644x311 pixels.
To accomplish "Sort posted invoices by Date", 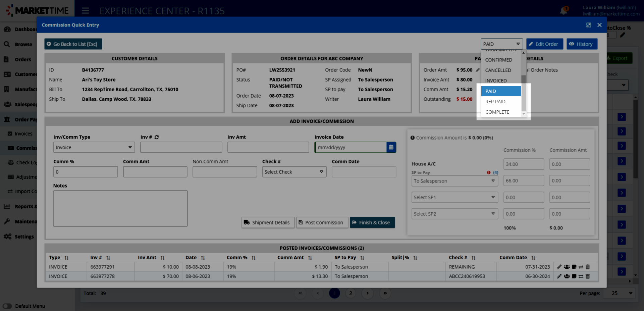I will (203, 258).
